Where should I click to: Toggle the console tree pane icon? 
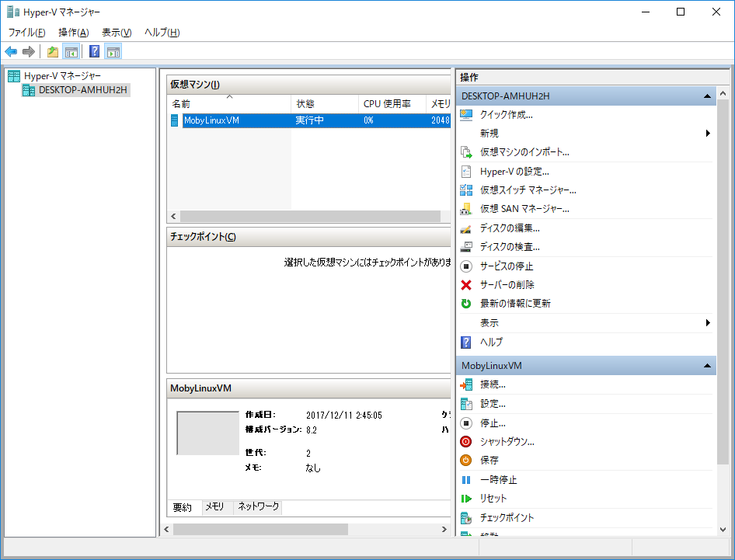(x=71, y=51)
